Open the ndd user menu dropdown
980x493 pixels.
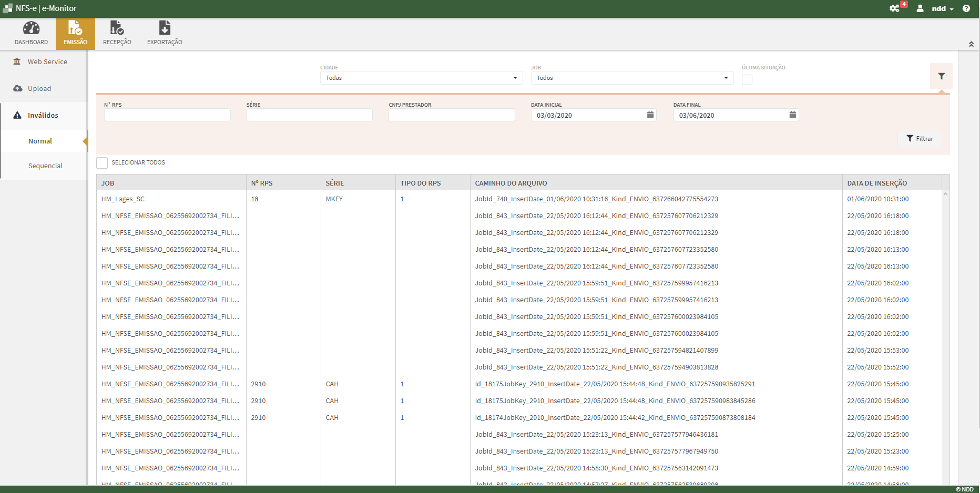(942, 8)
